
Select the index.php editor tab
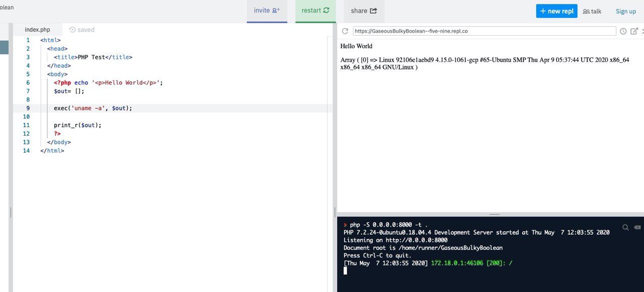tap(38, 30)
